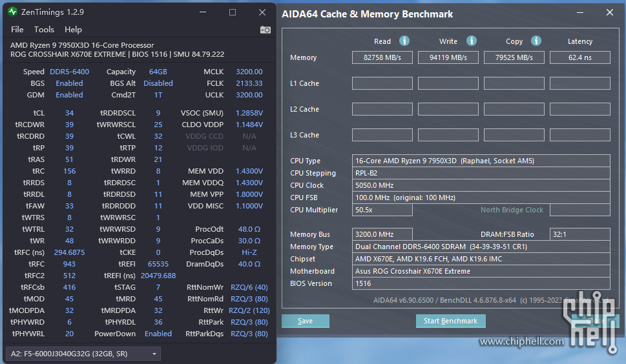
Task: Click the RttWr RZQ/2 (120) value
Action: pyautogui.click(x=249, y=310)
